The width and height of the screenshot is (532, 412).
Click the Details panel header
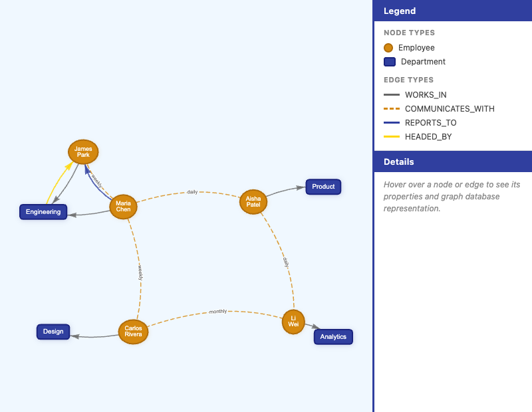(453, 161)
